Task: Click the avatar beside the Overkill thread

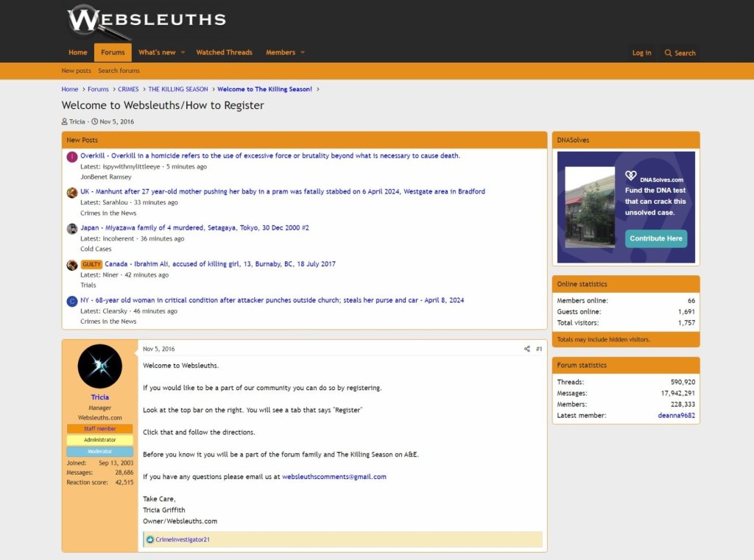Action: [x=72, y=157]
